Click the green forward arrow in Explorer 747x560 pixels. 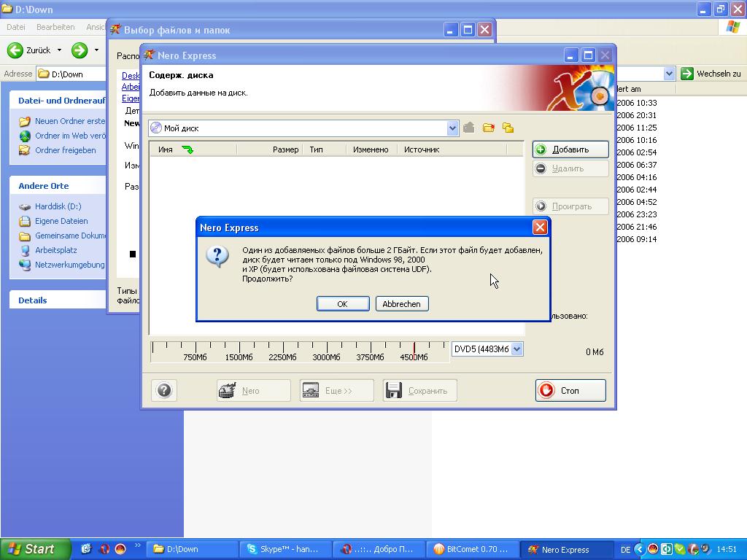pyautogui.click(x=80, y=50)
